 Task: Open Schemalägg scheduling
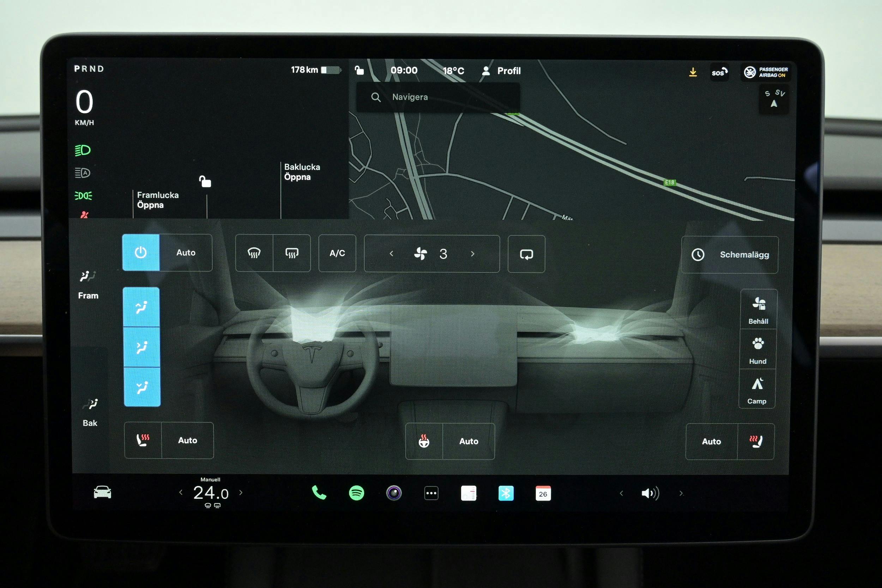pos(730,255)
